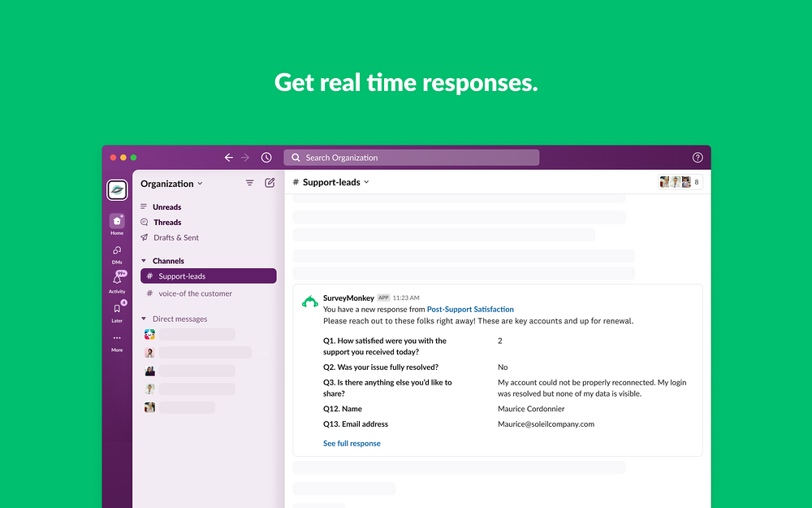Click the SurveyMonkey app logo

click(x=309, y=302)
